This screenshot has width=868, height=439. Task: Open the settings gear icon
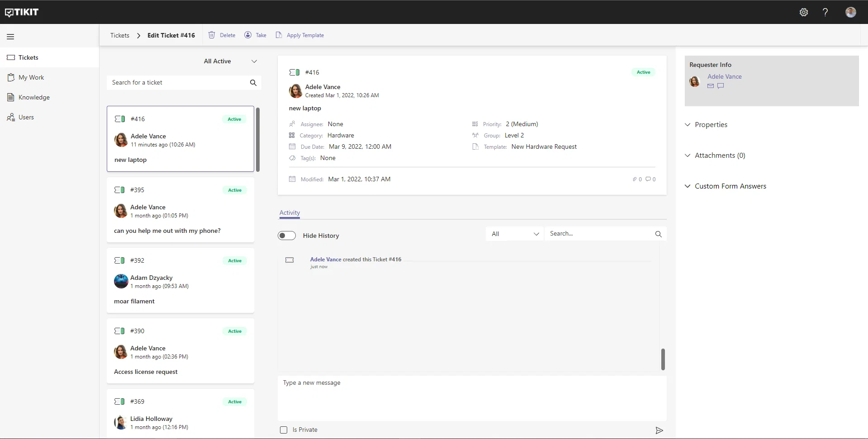click(804, 12)
